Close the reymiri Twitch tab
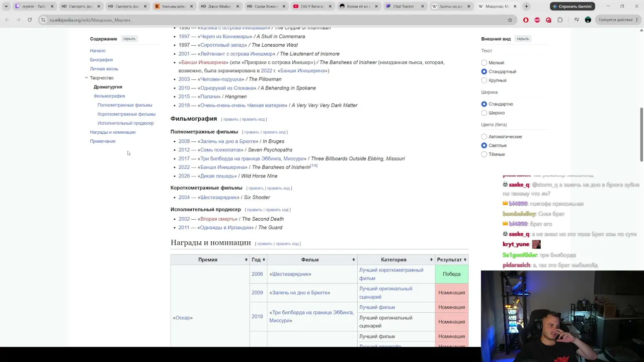644x362 pixels. pos(52,7)
